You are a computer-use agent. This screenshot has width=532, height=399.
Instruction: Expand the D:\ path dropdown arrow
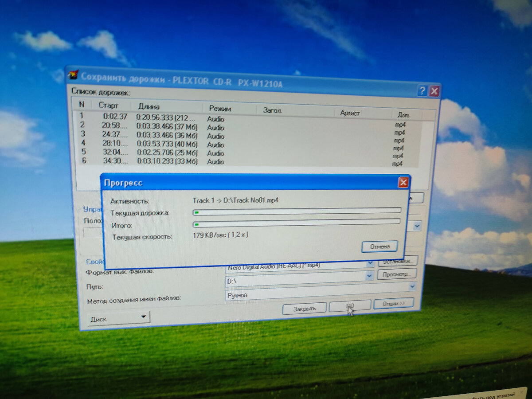point(369,277)
